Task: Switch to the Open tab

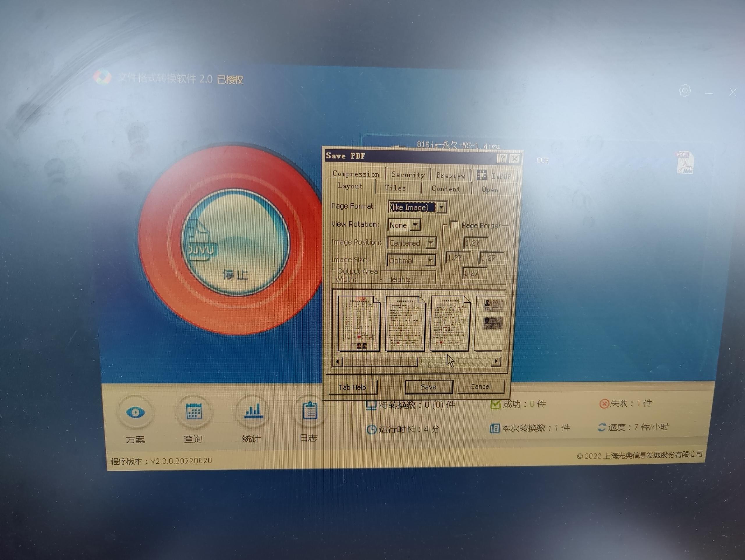Action: pos(490,190)
